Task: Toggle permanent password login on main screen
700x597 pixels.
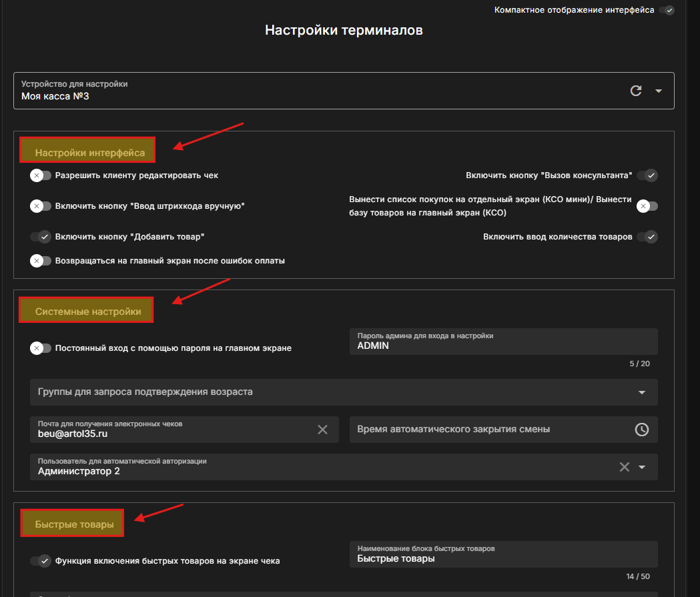Action: [41, 348]
